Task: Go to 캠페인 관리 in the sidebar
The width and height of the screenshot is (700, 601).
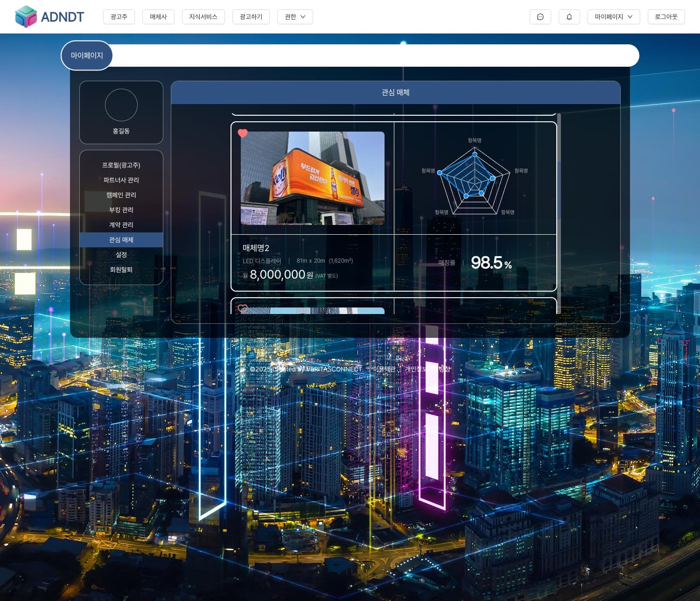Action: click(x=121, y=195)
